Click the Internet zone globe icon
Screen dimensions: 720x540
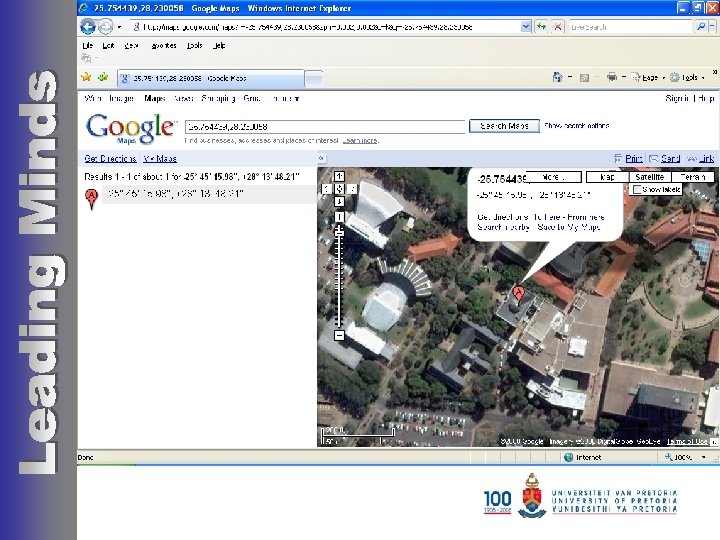click(x=568, y=457)
